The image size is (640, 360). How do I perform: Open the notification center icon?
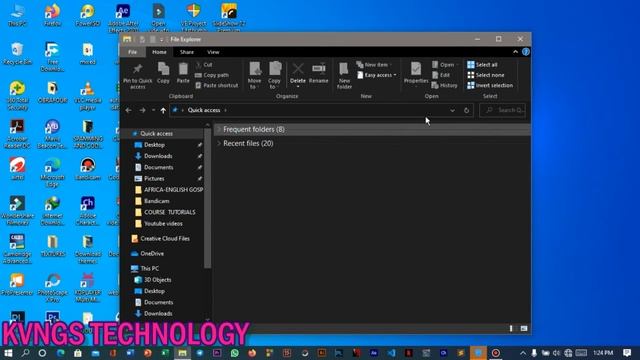tap(627, 353)
